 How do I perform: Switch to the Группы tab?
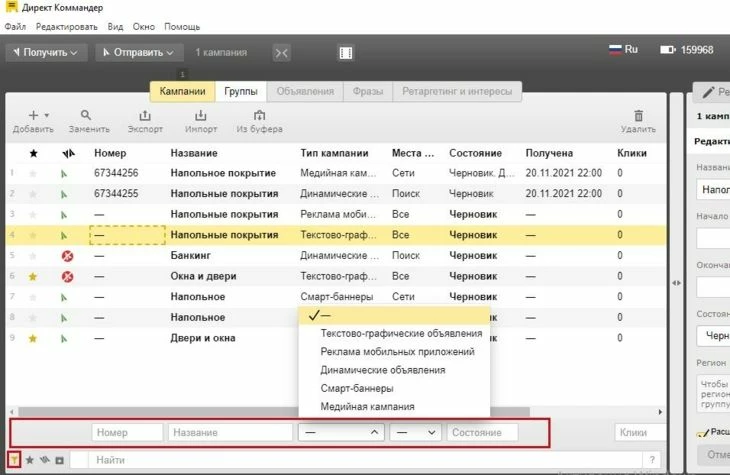[x=241, y=91]
